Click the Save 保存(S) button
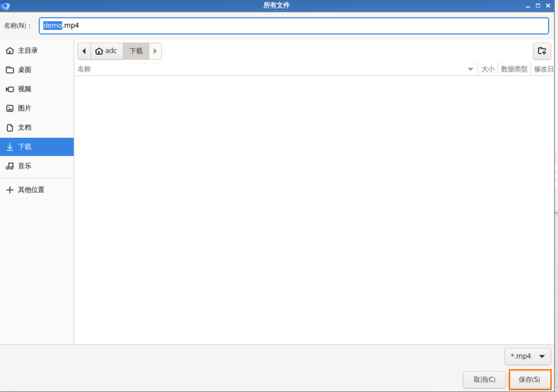Screen dimensions: 558x392 pos(530,379)
